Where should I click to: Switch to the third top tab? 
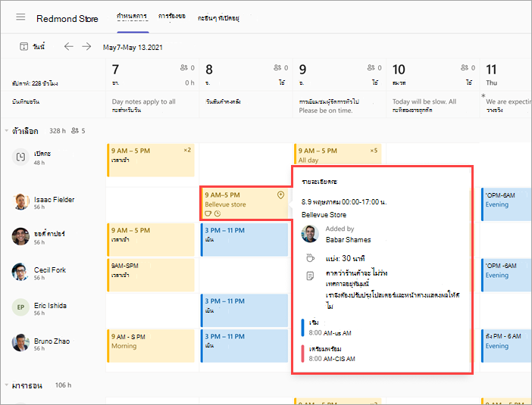tap(218, 18)
